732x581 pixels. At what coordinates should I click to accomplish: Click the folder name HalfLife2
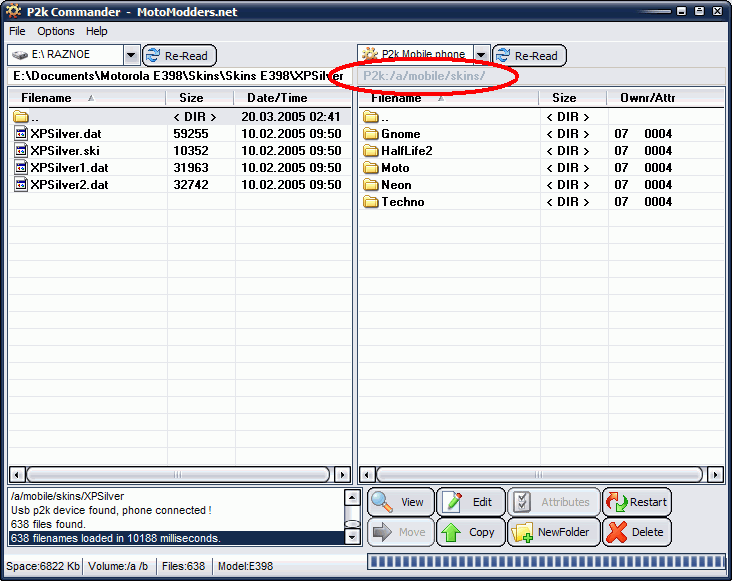pos(407,151)
